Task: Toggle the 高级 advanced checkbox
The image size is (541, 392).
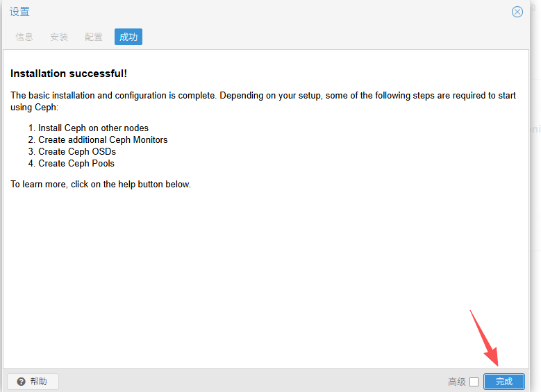Action: pyautogui.click(x=474, y=382)
